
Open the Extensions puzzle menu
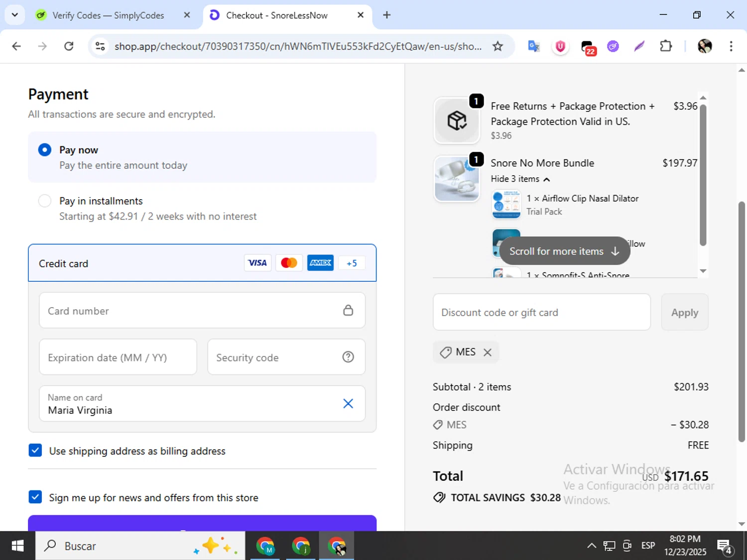click(666, 46)
